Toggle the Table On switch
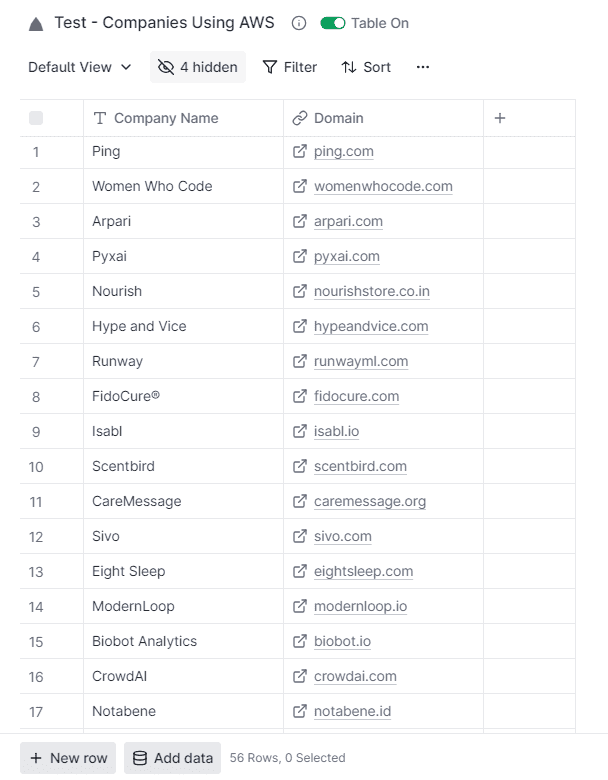This screenshot has width=608, height=780. (x=333, y=23)
